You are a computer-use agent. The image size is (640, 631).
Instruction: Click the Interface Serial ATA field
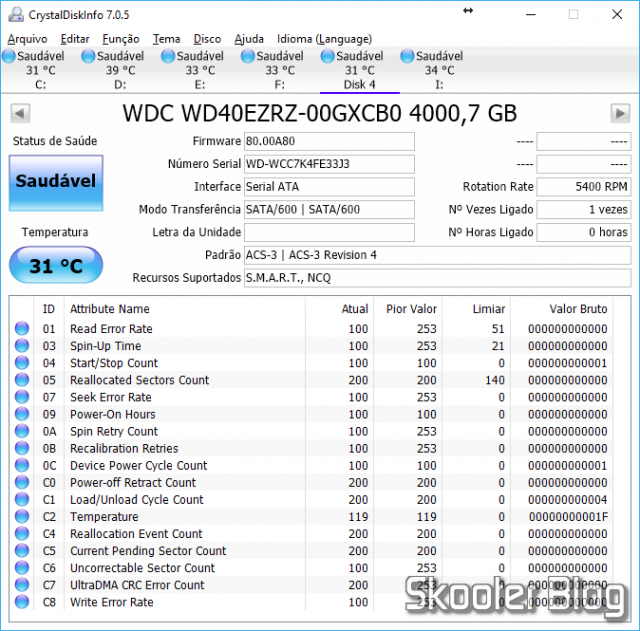coord(329,187)
